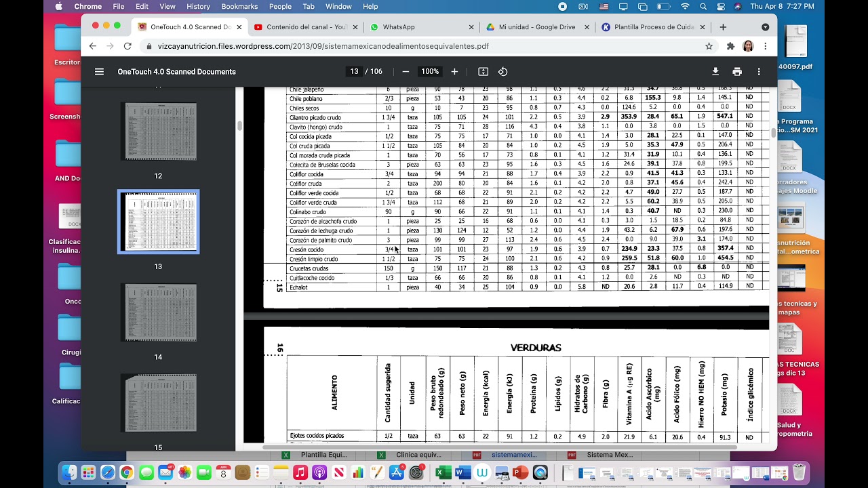
Task: Open Photos app in the dock
Action: [184, 472]
